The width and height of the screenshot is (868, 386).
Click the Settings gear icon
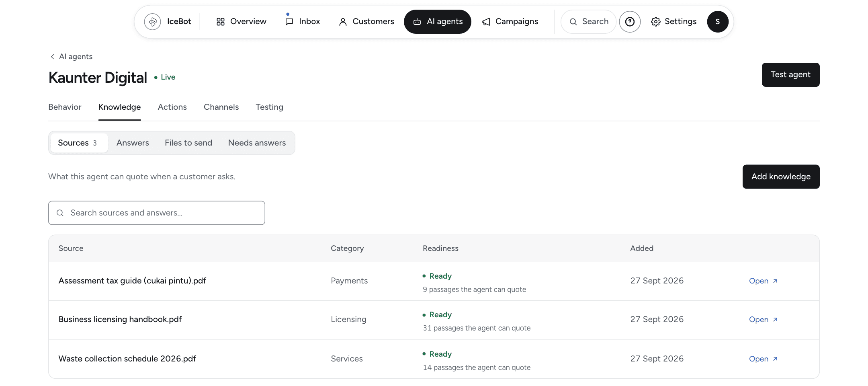click(x=656, y=22)
